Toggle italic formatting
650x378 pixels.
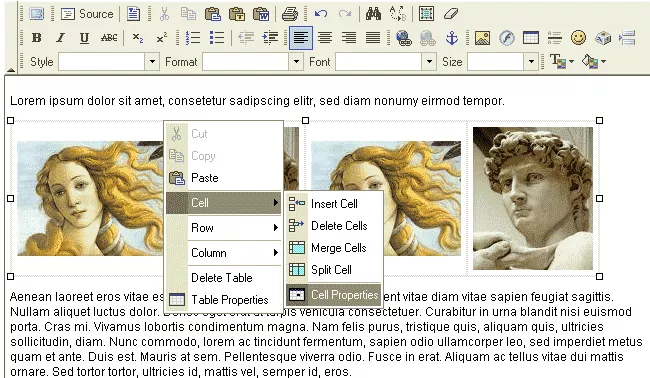point(61,38)
